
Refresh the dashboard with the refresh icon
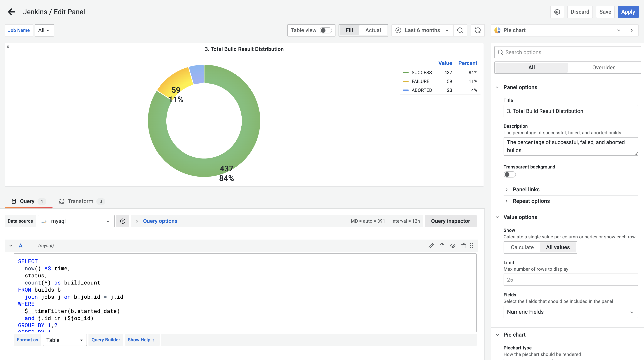pos(477,30)
